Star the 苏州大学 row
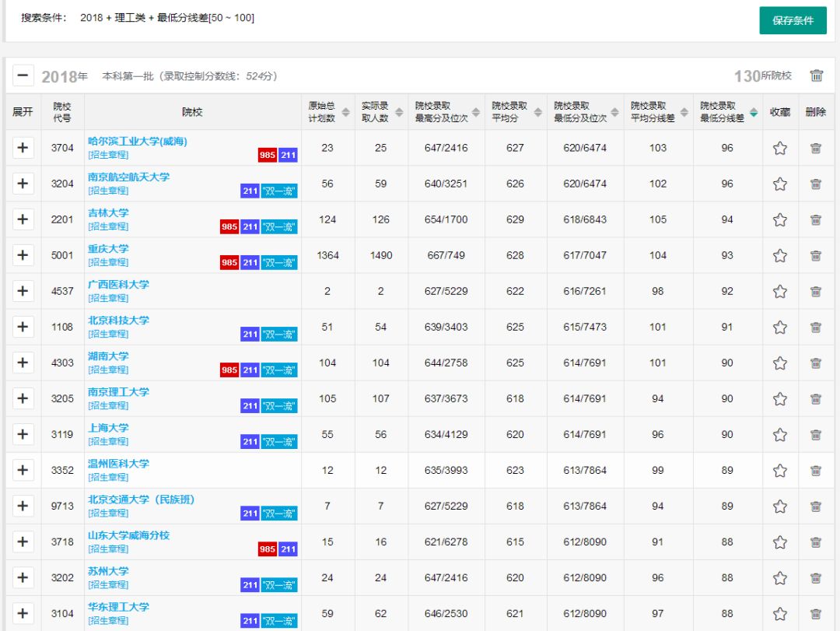Image resolution: width=840 pixels, height=631 pixels. (780, 578)
